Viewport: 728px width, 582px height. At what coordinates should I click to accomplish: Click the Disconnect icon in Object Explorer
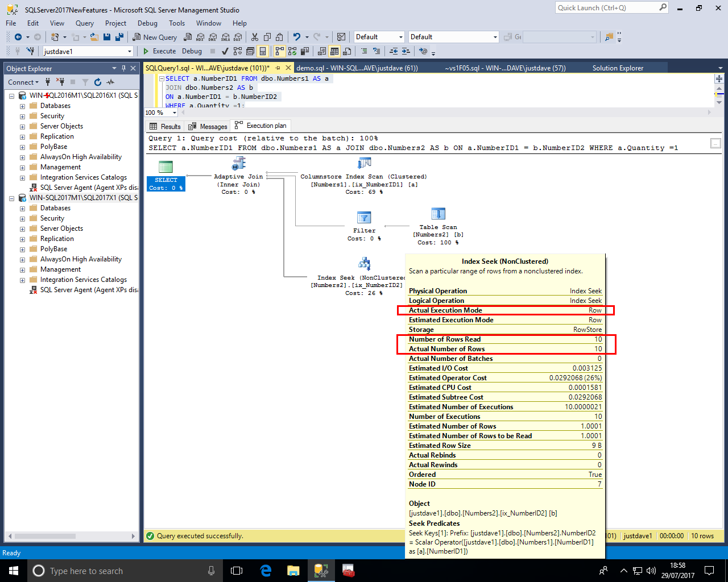pos(60,82)
